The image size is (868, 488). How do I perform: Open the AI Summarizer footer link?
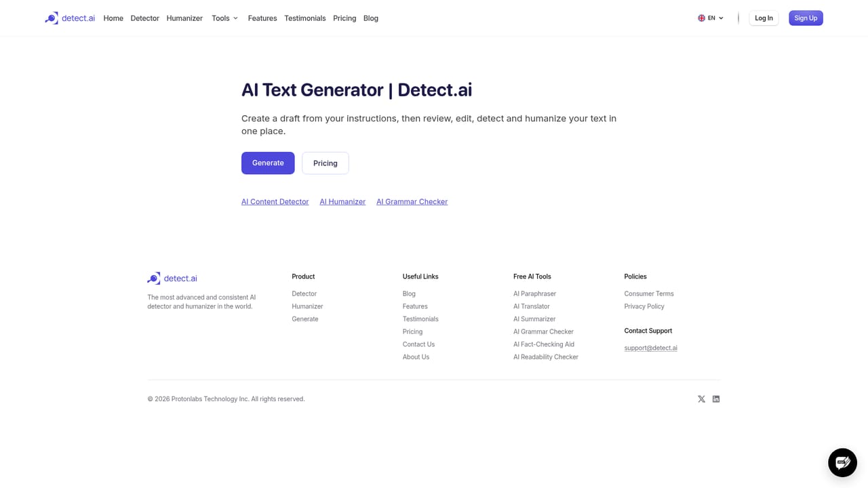coord(534,319)
